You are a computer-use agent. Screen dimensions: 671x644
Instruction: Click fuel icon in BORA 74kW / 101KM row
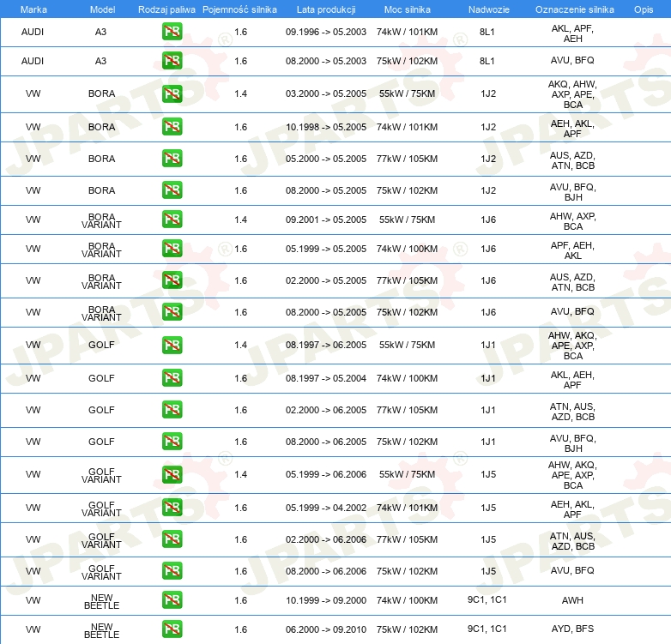tap(172, 127)
